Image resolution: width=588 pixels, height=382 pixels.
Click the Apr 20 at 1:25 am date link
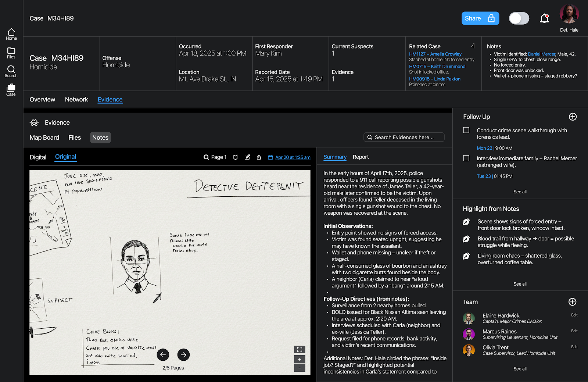[x=293, y=157]
